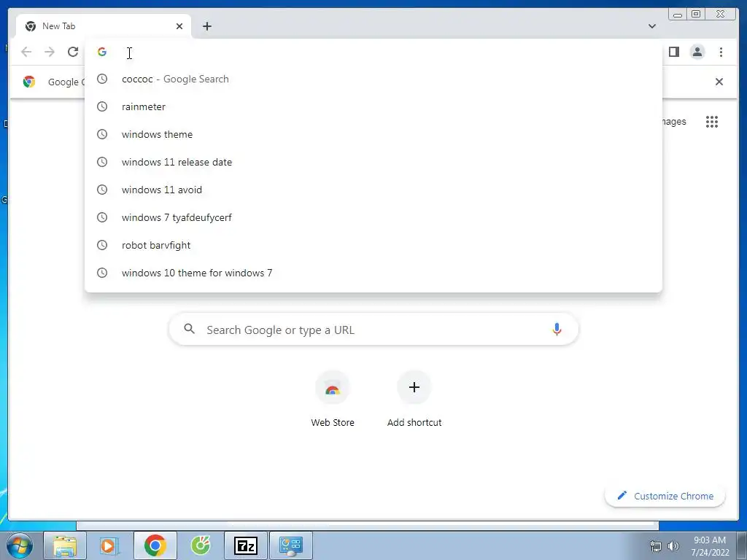Open the Images link
Viewport: 747px width, 560px height.
[x=673, y=122]
